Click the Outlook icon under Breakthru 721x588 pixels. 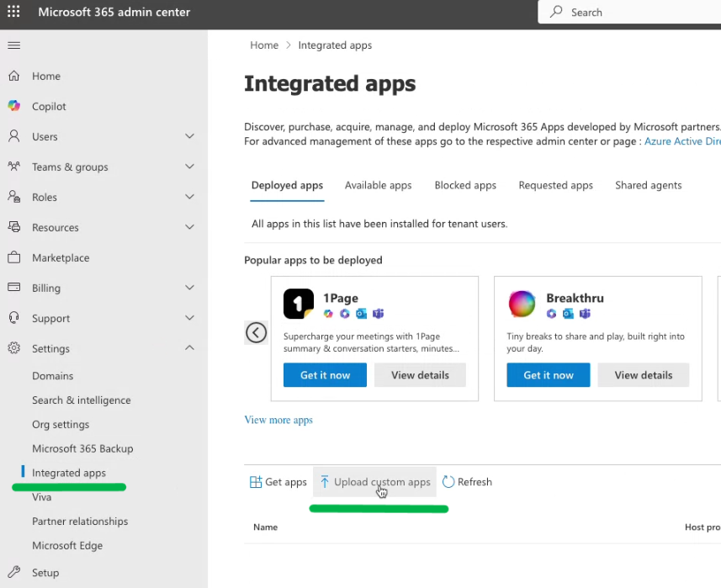tap(569, 314)
